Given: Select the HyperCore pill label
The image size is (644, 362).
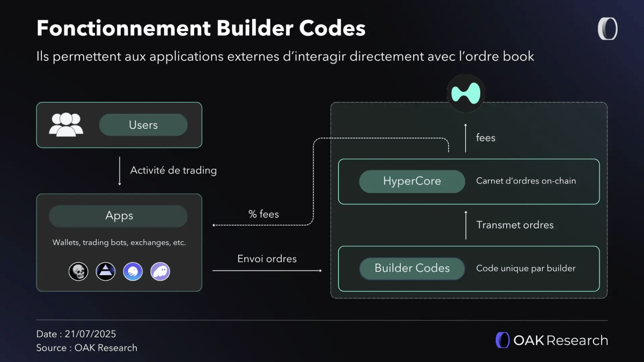Looking at the screenshot, I should pos(412,181).
